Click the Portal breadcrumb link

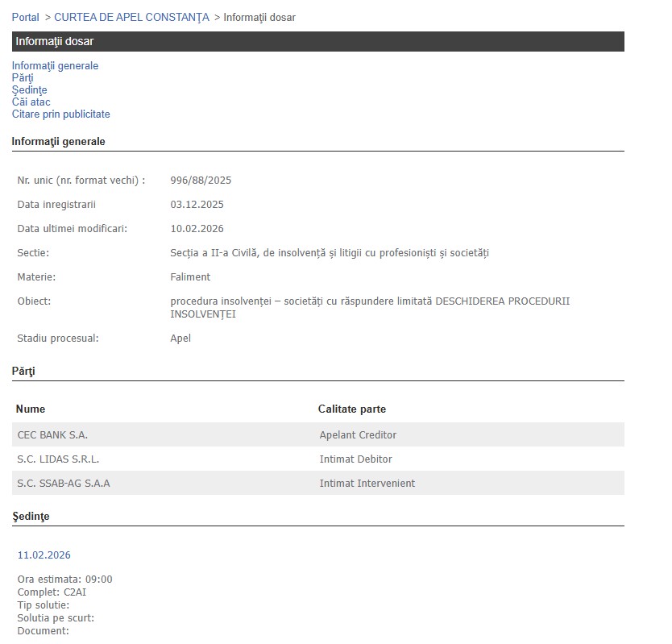tap(25, 17)
